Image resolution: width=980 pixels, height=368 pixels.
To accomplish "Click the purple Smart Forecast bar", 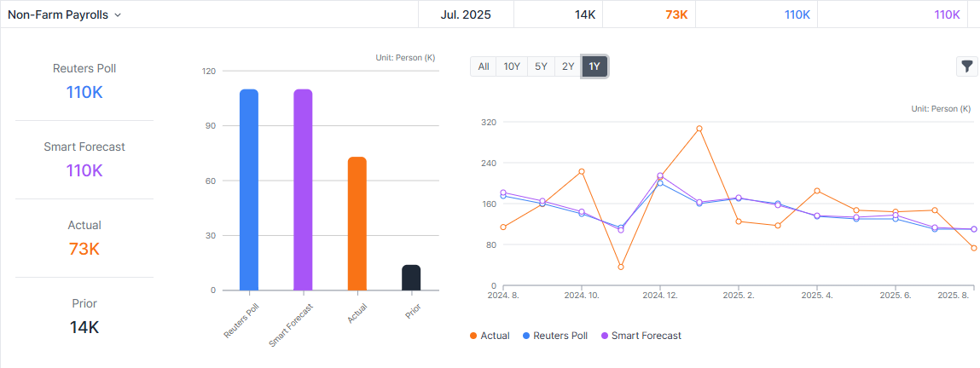I will click(303, 189).
